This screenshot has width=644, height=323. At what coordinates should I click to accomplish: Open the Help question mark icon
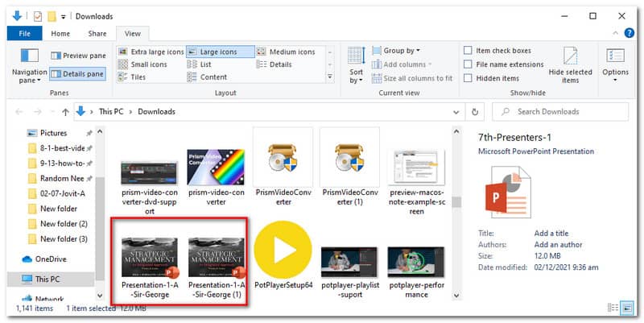tap(630, 33)
